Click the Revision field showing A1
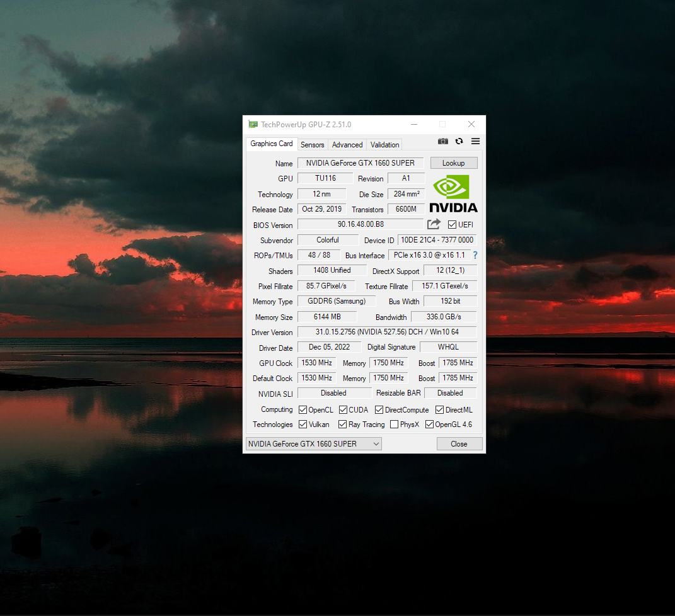 [x=406, y=178]
